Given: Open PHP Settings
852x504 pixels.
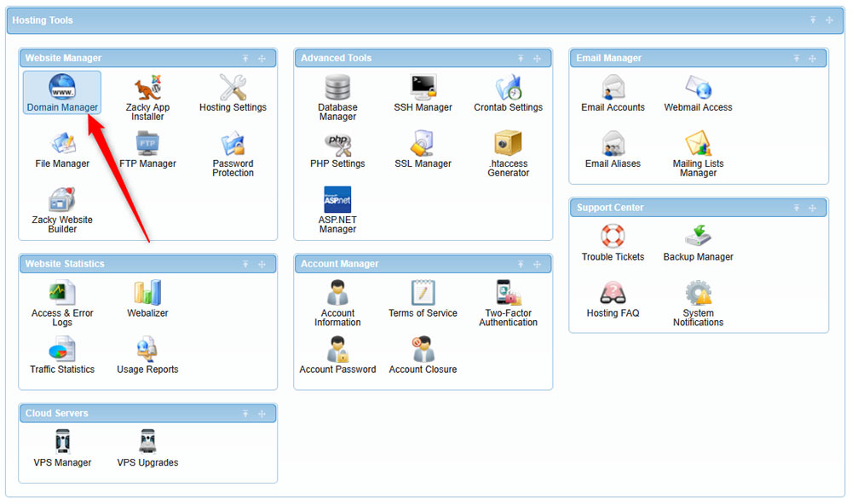Looking at the screenshot, I should [337, 149].
